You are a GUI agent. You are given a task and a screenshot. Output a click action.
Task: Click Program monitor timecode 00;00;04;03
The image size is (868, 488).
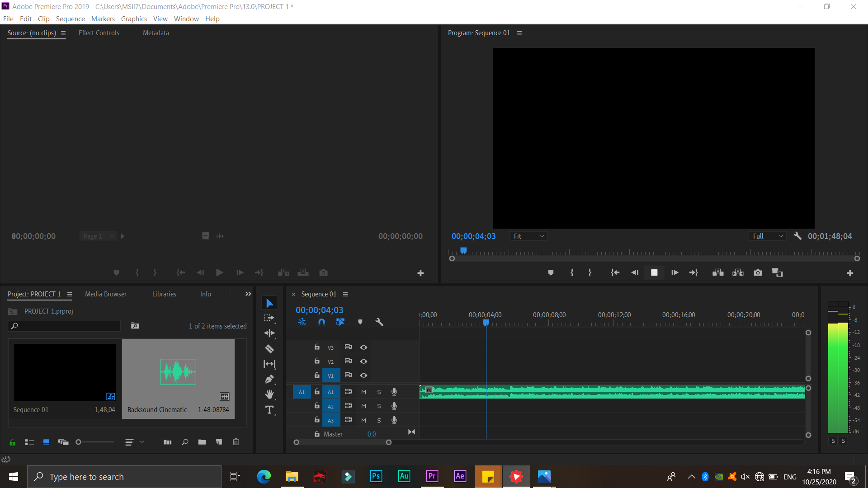click(473, 236)
